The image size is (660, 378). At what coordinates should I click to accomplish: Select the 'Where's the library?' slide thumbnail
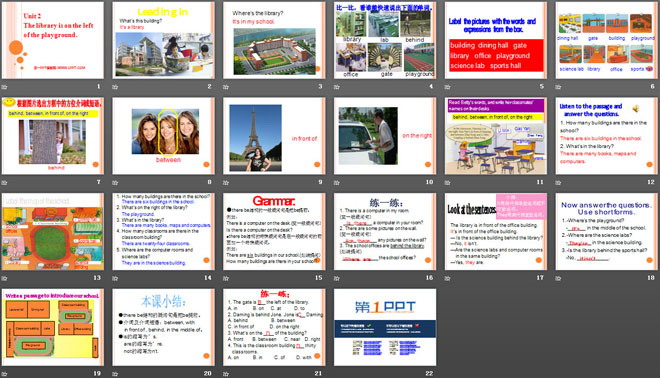[x=274, y=40]
